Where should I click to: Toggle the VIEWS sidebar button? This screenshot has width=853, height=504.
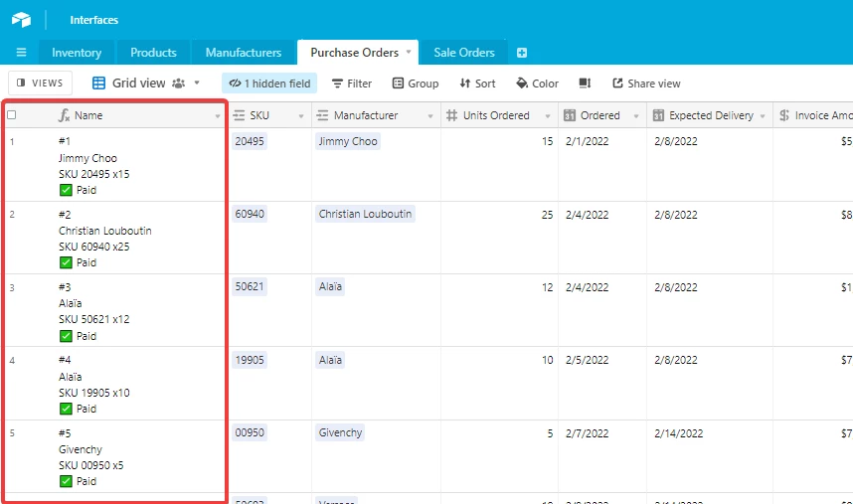[40, 84]
